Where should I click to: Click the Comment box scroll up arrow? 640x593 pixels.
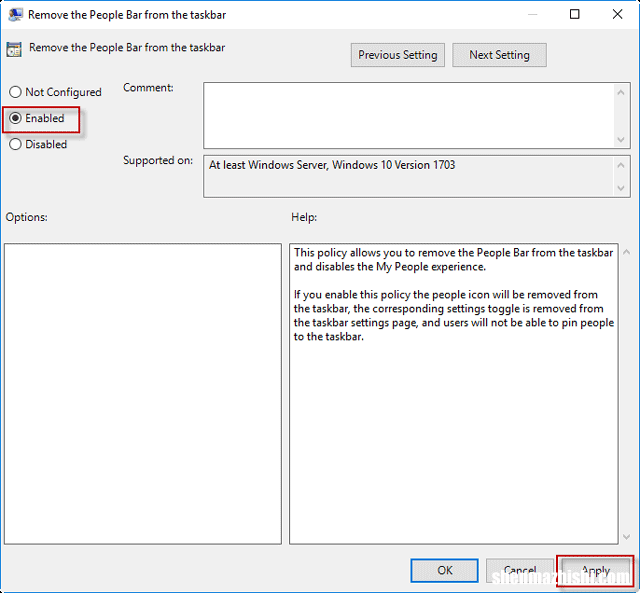coord(621,93)
